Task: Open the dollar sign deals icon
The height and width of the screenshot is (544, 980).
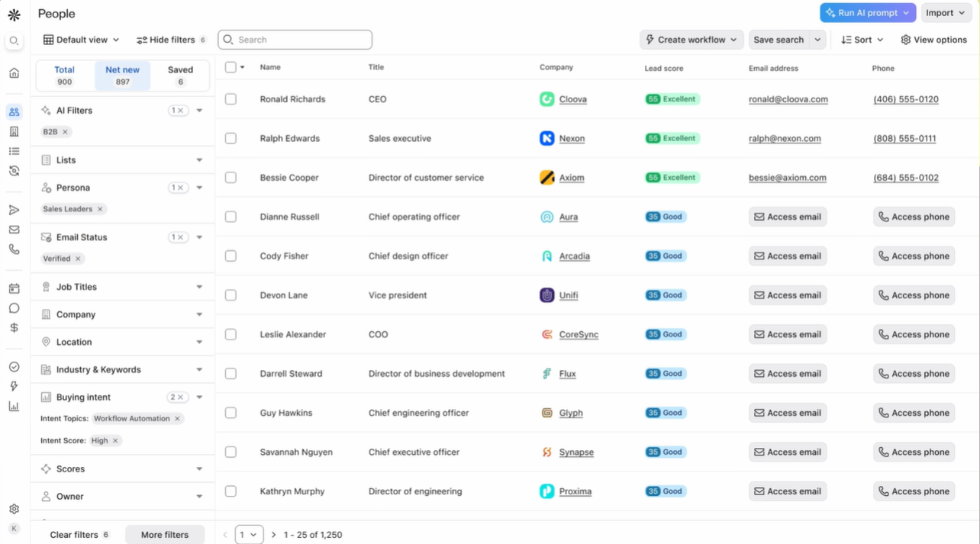Action: coord(14,328)
